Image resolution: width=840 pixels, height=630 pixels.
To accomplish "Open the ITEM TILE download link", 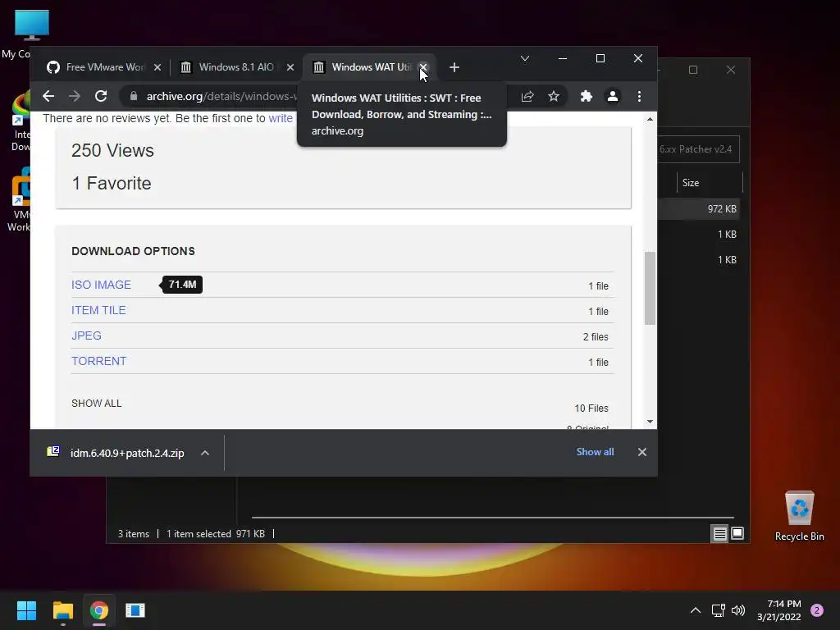I will point(98,310).
